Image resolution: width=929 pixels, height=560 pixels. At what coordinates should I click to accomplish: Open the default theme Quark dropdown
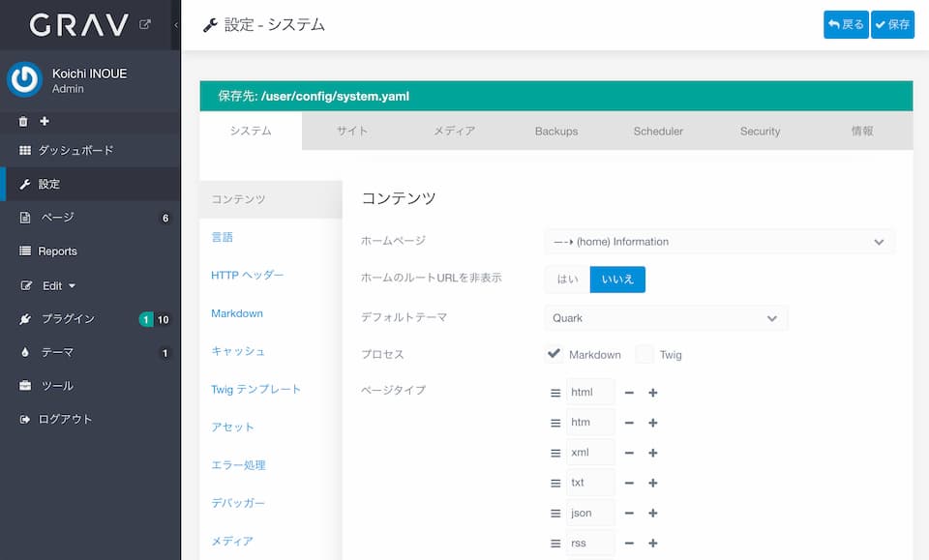[x=665, y=318]
